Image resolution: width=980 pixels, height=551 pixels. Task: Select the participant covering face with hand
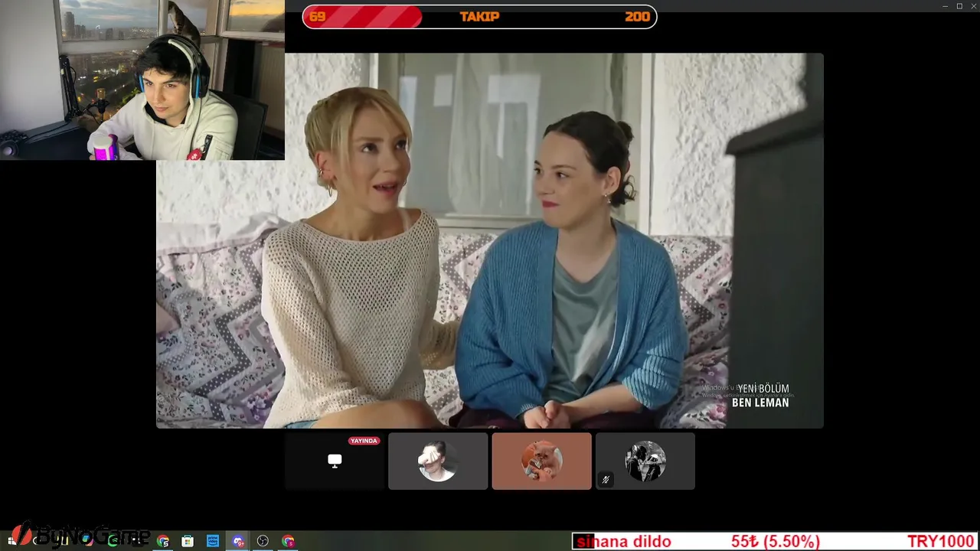pyautogui.click(x=438, y=461)
